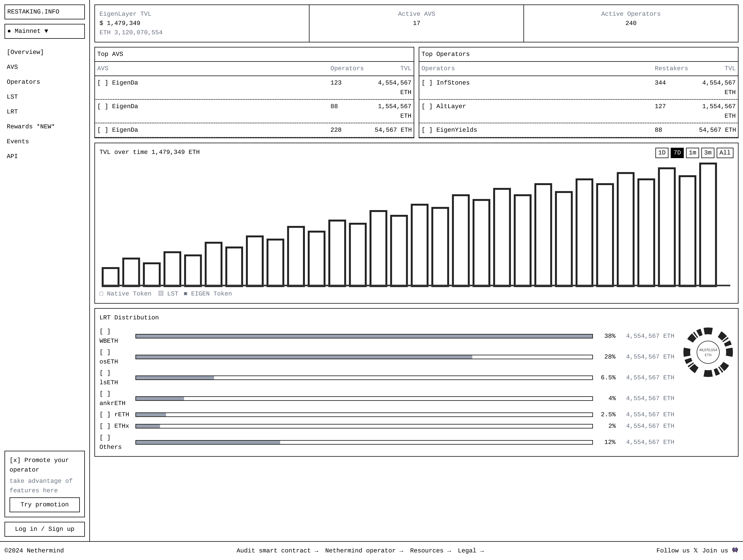Viewport: 743px width, 560px height.
Task: Click the InfStones operator icon
Action: tap(427, 83)
